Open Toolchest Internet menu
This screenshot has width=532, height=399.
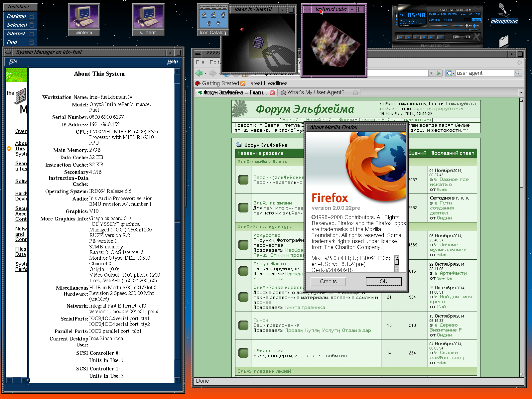point(20,33)
